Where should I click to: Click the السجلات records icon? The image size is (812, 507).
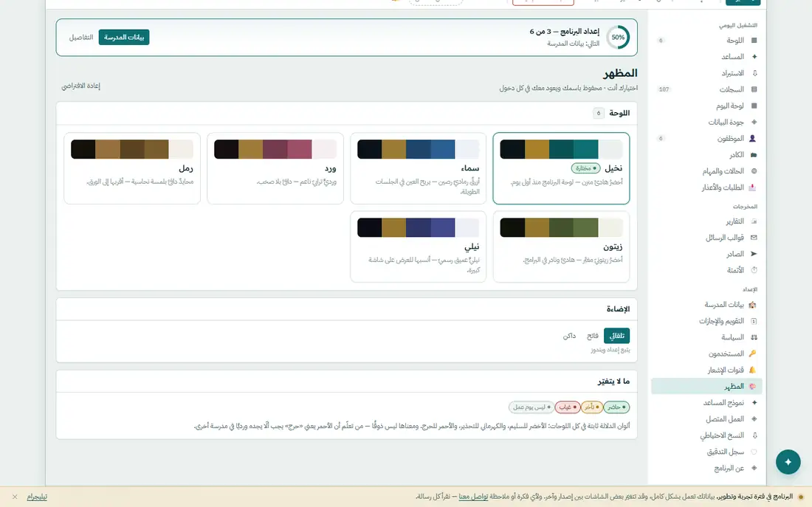(754, 89)
